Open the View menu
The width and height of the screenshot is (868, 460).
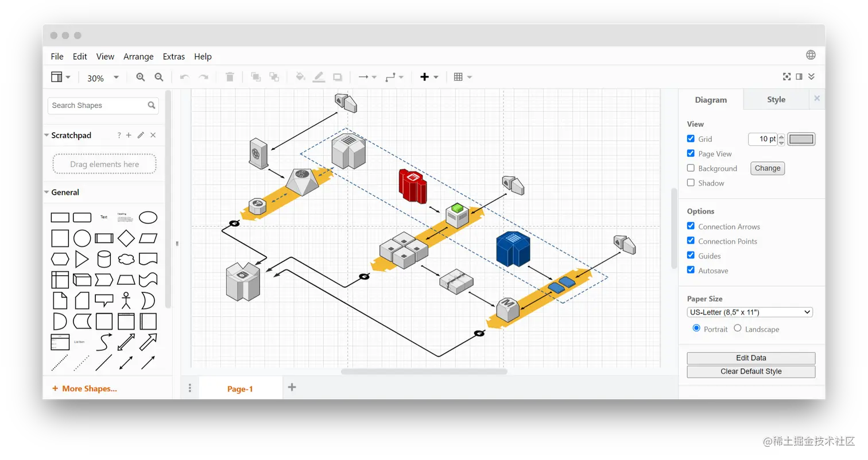pos(105,56)
